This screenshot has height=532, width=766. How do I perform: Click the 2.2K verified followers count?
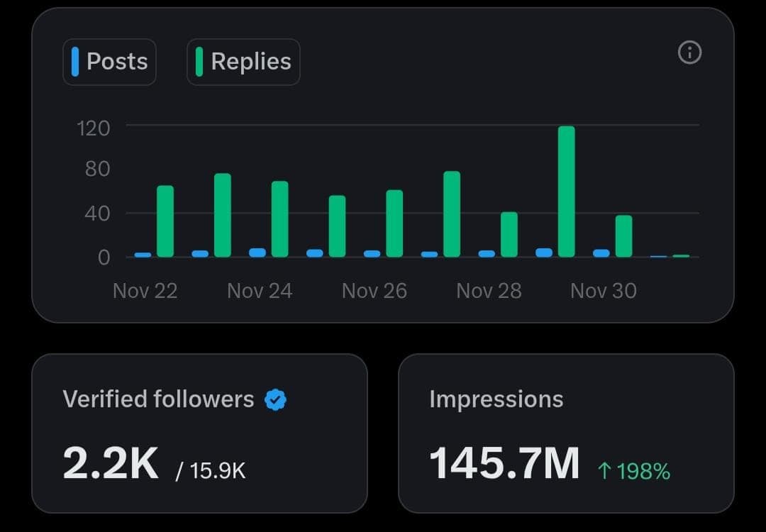[111, 463]
